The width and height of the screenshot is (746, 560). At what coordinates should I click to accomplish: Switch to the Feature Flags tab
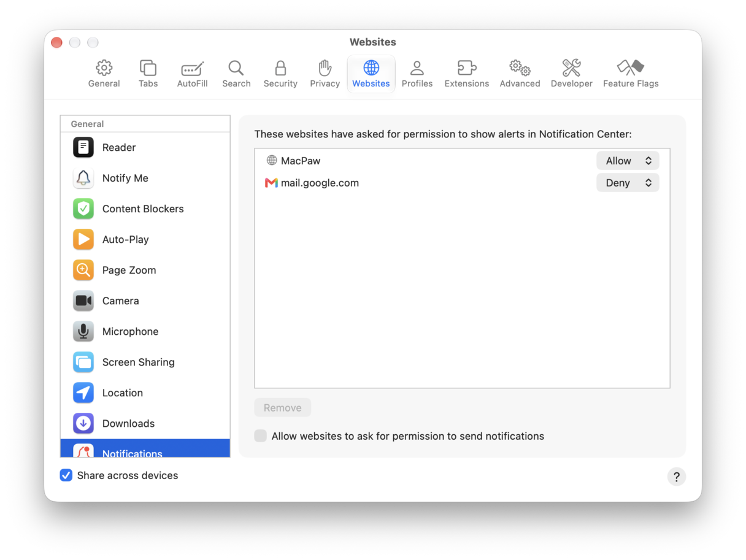(631, 74)
